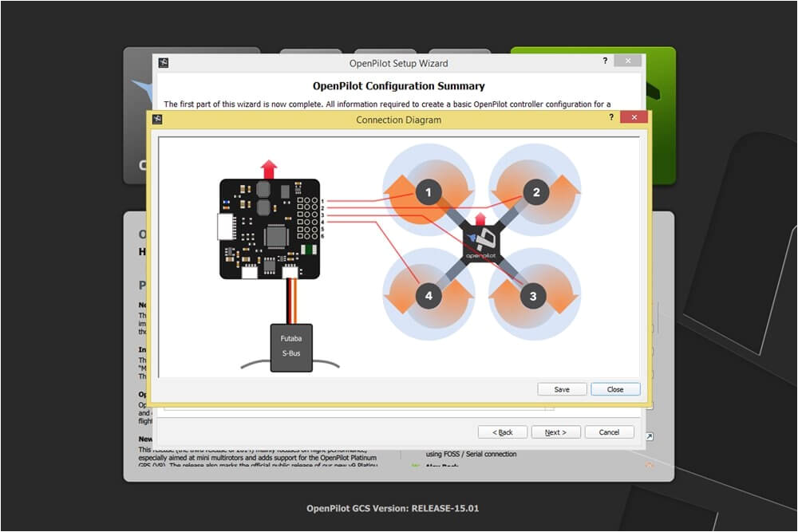Advance the wizard with the Next button
798x532 pixels.
click(x=555, y=432)
